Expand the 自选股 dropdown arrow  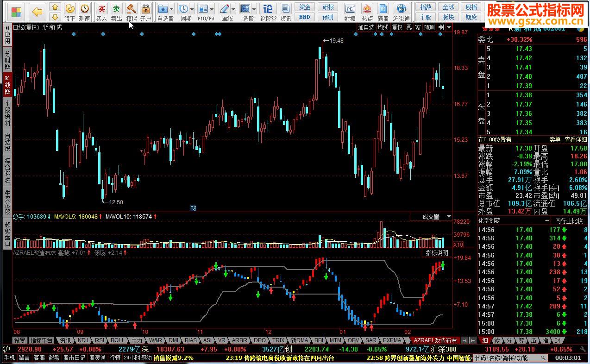point(171,9)
